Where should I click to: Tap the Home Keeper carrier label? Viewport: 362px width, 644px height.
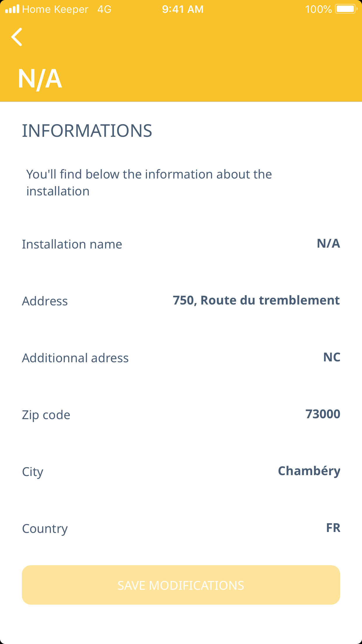pyautogui.click(x=55, y=9)
